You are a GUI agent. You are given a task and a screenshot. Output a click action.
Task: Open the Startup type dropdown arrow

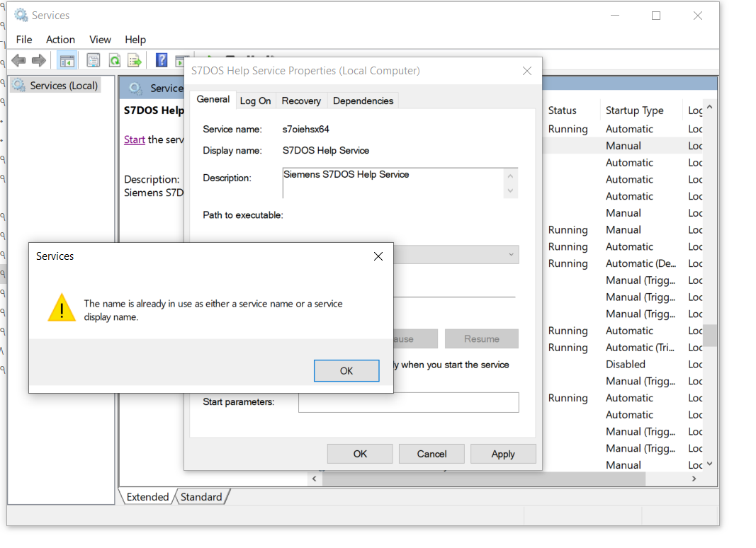point(511,254)
